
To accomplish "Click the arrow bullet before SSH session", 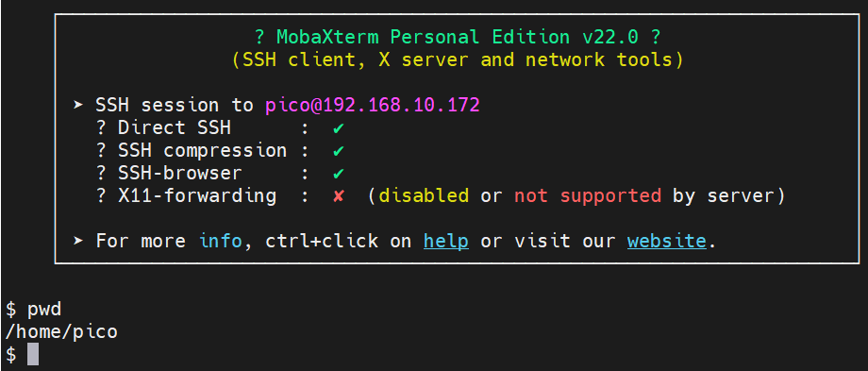I will (x=78, y=105).
